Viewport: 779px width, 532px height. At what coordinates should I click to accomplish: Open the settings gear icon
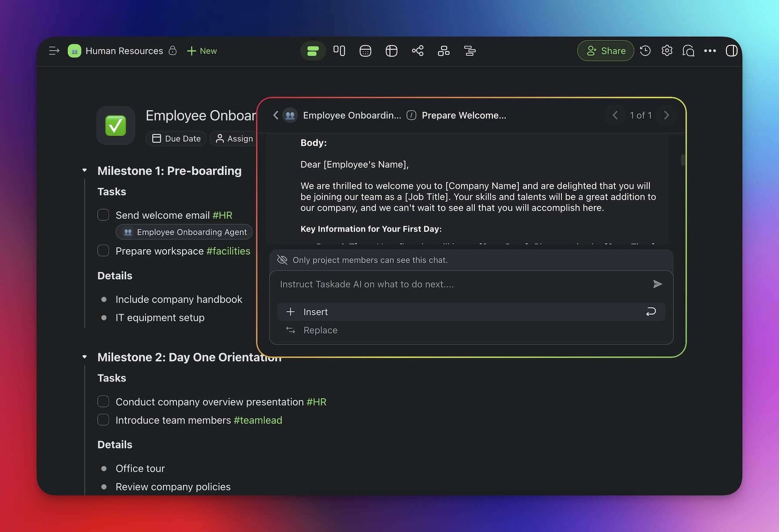(x=667, y=51)
